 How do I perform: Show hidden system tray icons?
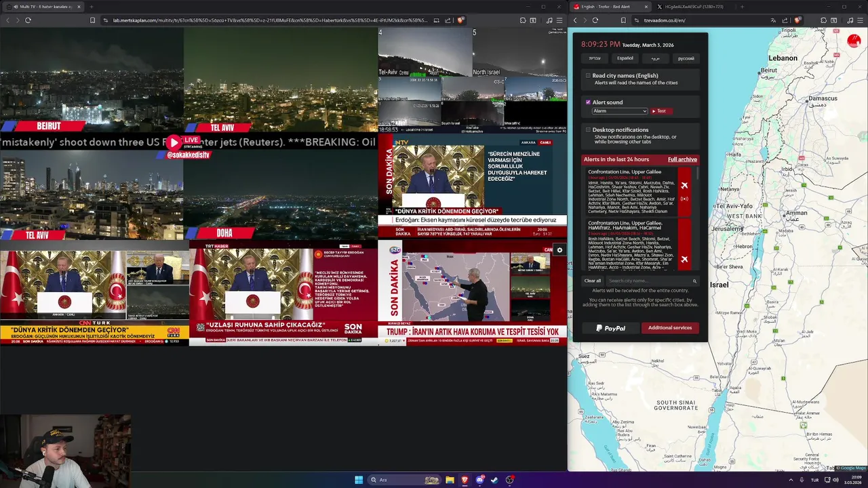(790, 480)
